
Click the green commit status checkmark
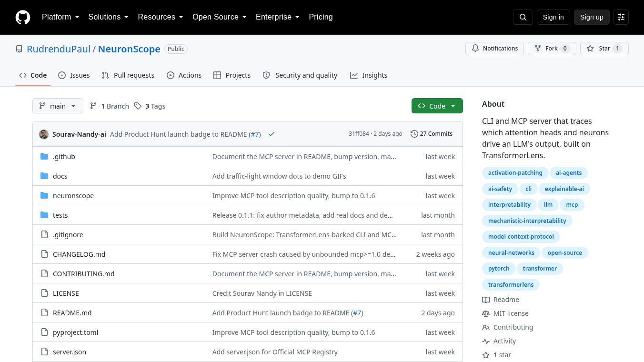(x=272, y=134)
